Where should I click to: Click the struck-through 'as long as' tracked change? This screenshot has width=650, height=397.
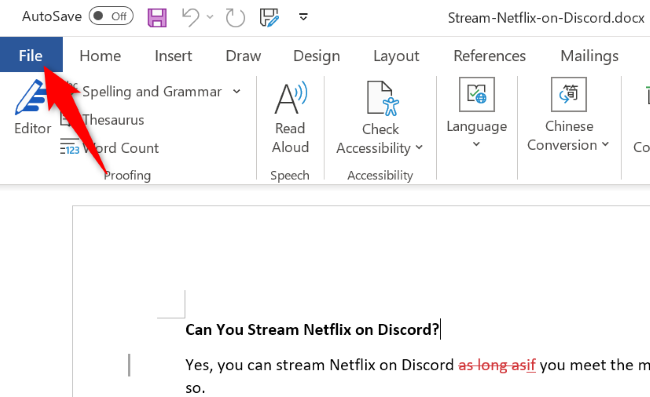[492, 365]
